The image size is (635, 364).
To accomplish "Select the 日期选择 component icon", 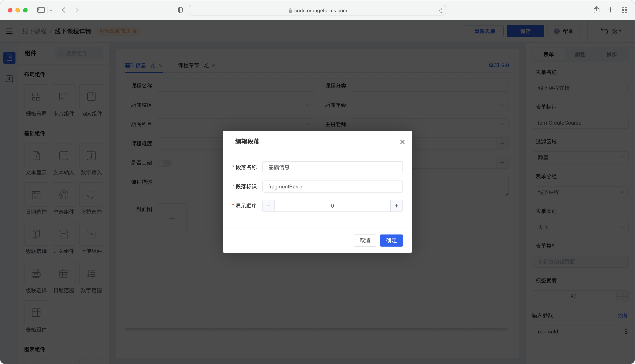I will pos(36,195).
